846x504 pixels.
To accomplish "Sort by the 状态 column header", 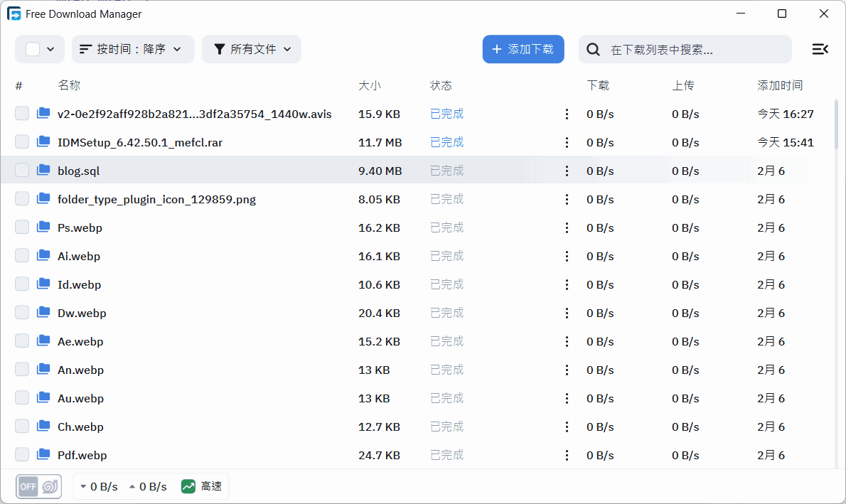I will [441, 85].
